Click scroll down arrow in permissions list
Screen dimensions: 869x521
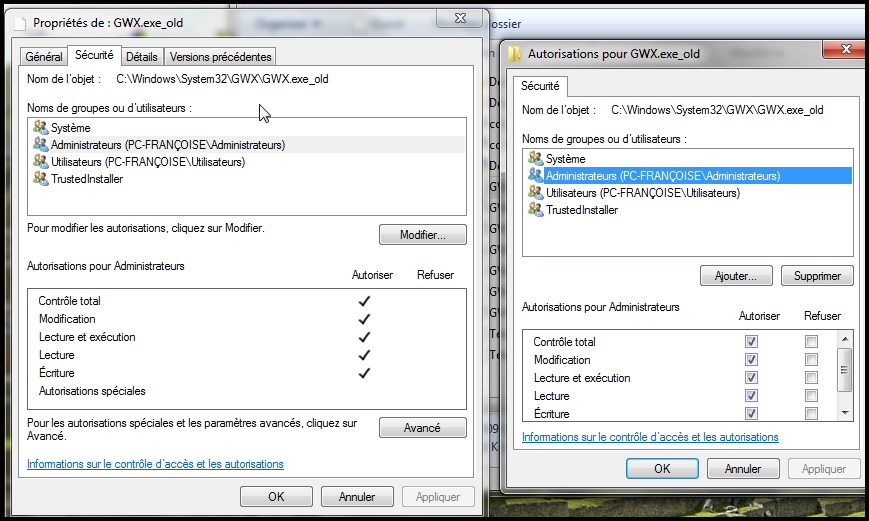point(845,412)
